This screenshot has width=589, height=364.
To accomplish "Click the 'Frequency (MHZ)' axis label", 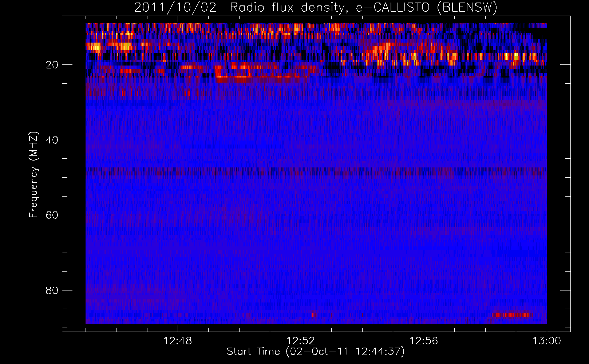I will pyautogui.click(x=33, y=175).
